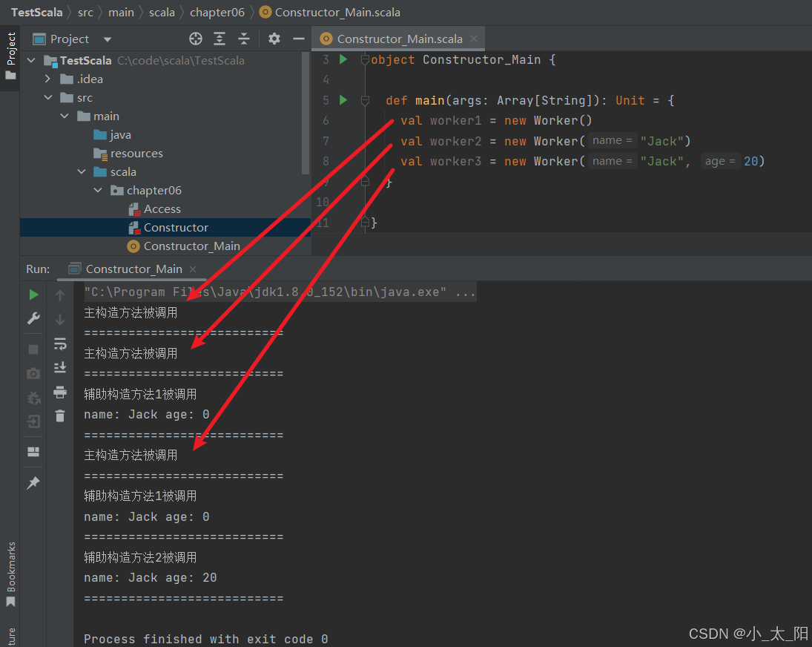
Task: Click the Expand All icon in Project panel
Action: 219,39
